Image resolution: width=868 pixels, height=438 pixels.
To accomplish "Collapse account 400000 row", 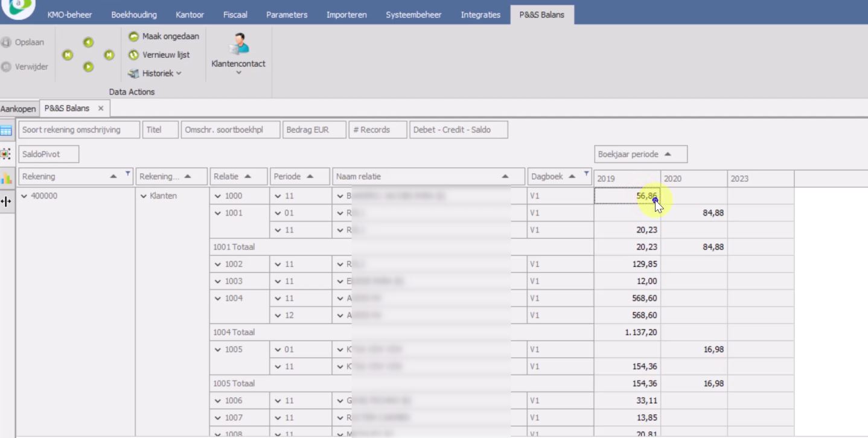I will coord(25,196).
